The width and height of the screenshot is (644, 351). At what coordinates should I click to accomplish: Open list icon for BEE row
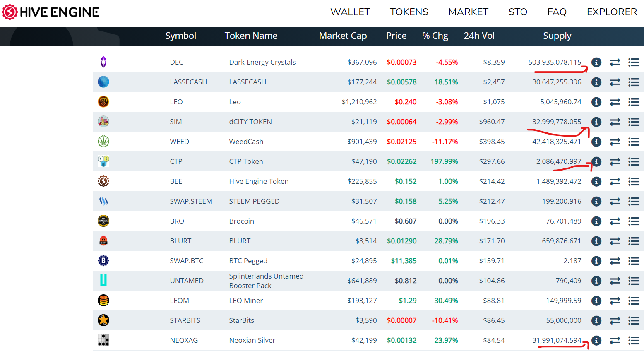[x=634, y=181]
